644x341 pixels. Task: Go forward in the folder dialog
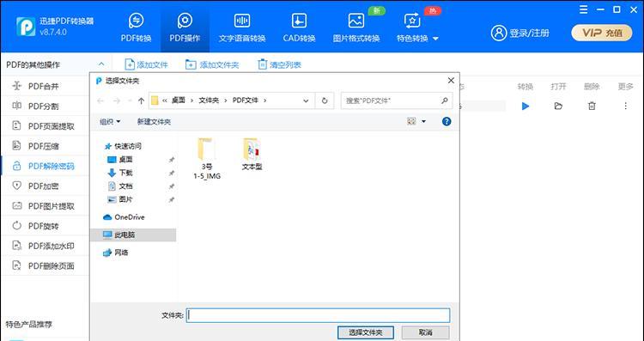117,100
